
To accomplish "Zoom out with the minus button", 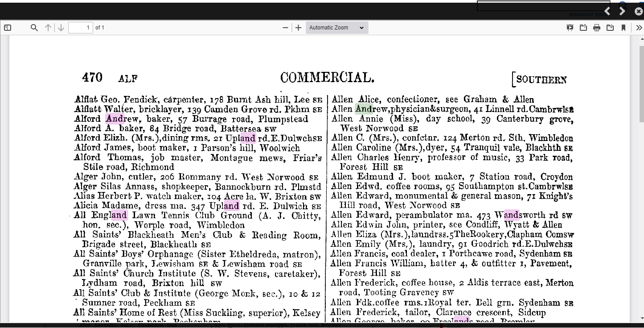I will (286, 28).
